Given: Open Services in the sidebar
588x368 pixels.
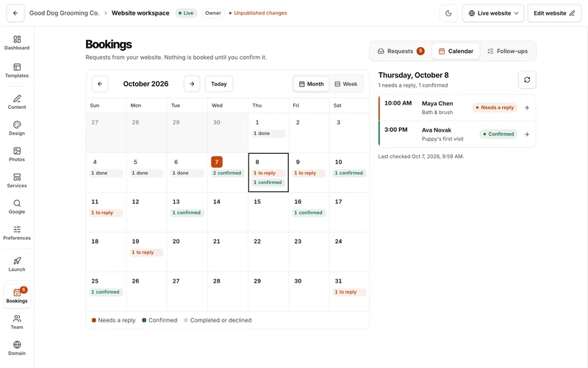Looking at the screenshot, I should point(17,180).
